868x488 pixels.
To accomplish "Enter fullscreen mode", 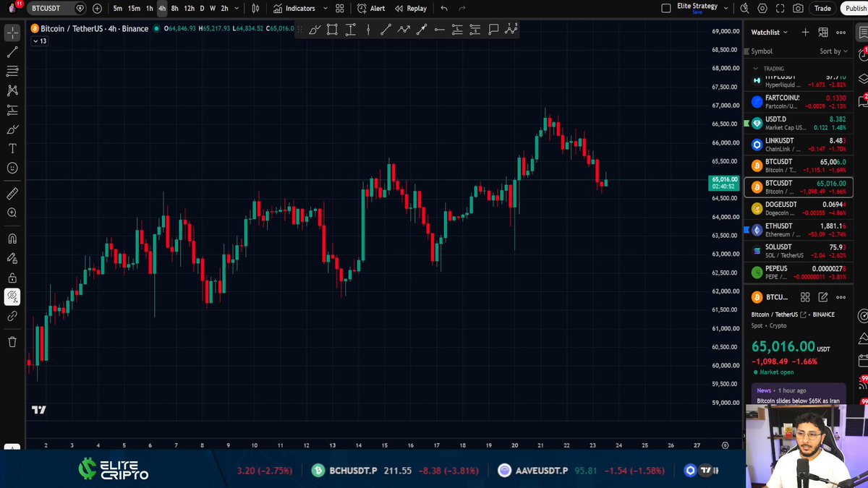I will coord(780,9).
